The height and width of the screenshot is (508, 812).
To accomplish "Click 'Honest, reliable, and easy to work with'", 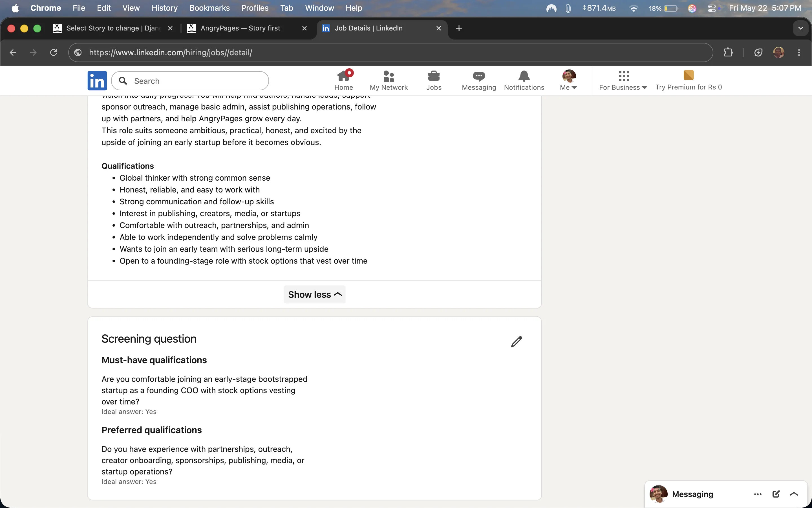I will 189,189.
